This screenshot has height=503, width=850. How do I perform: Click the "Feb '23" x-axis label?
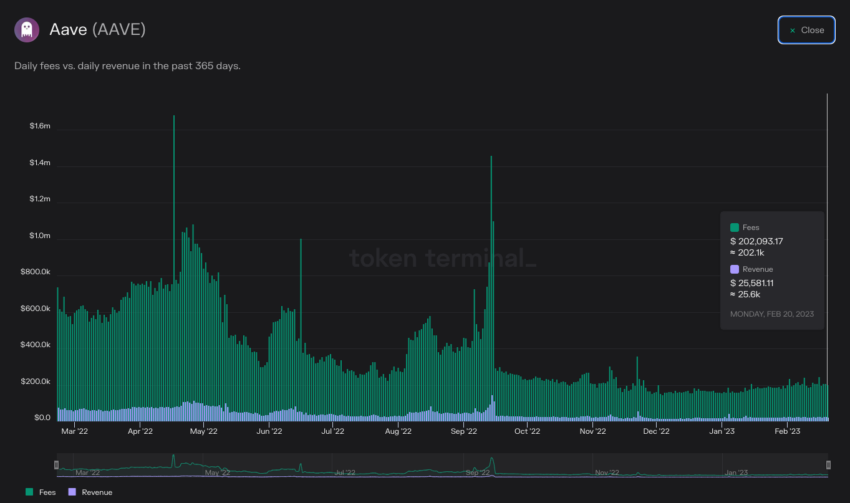pyautogui.click(x=787, y=431)
